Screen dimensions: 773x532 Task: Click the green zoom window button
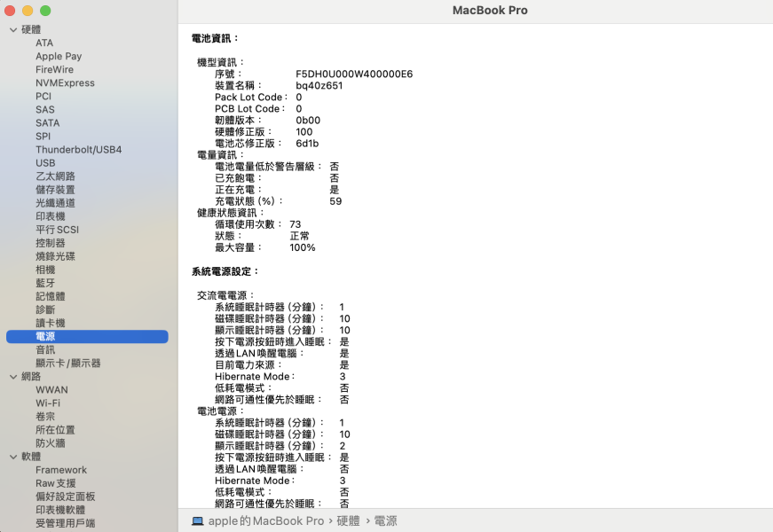point(45,11)
